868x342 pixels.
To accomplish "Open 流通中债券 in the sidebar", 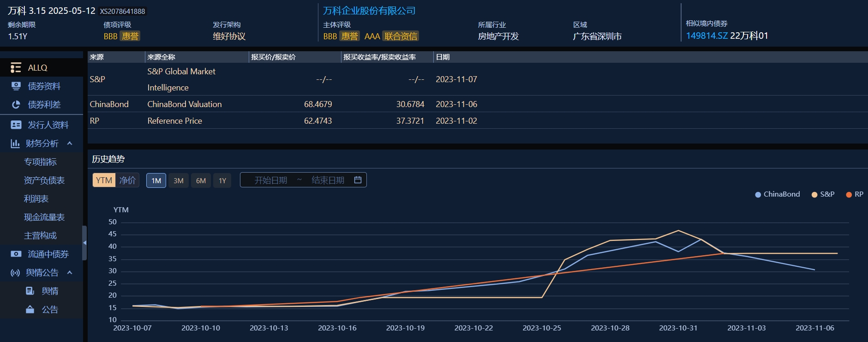I will [42, 254].
